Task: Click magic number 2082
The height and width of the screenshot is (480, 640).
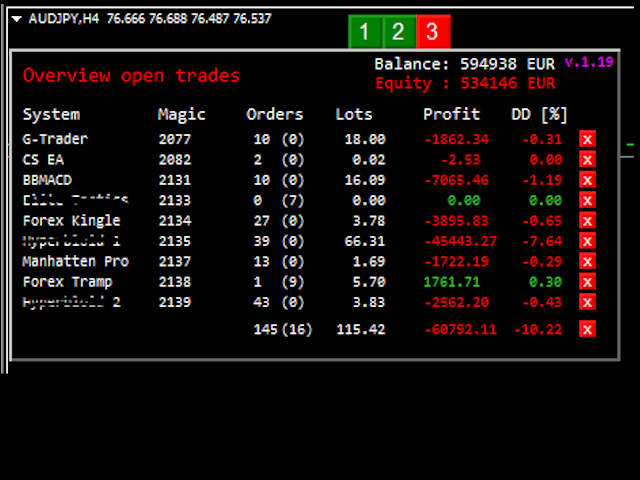Action: pyautogui.click(x=175, y=160)
